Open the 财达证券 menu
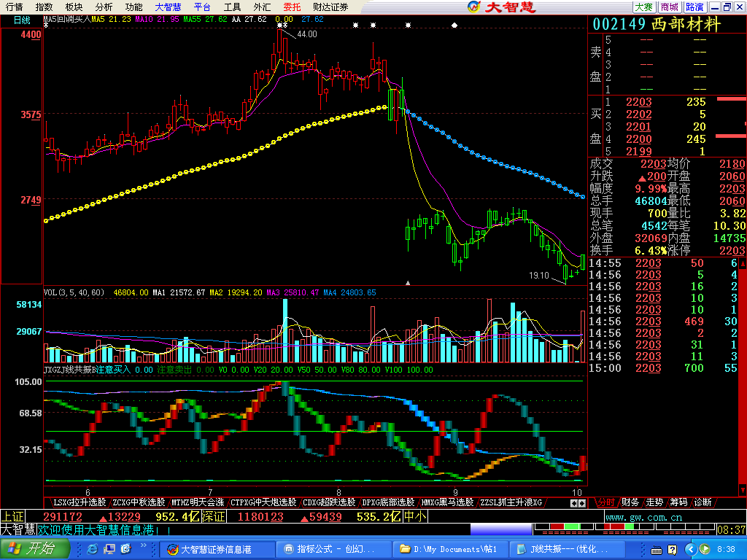Image resolution: width=747 pixels, height=560 pixels. coord(330,7)
